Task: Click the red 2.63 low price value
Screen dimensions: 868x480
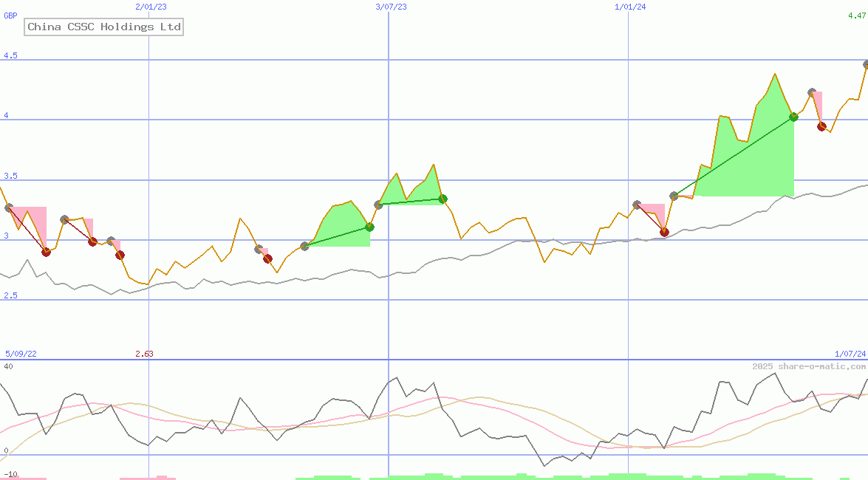Action: (144, 353)
